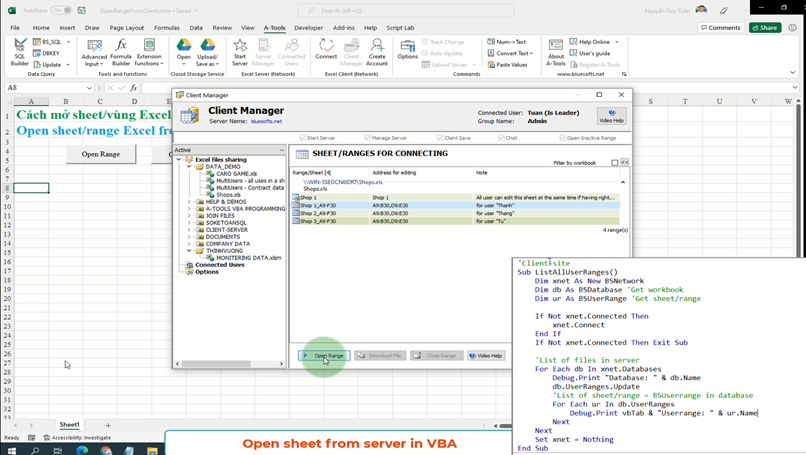Select CARO GAME.xls in the tree

pos(236,174)
